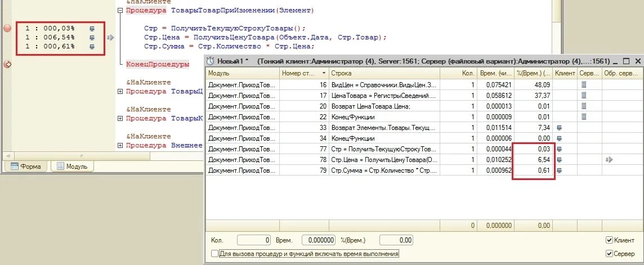Click the Обр. серв... column header
The height and width of the screenshot is (265, 644).
click(x=622, y=74)
